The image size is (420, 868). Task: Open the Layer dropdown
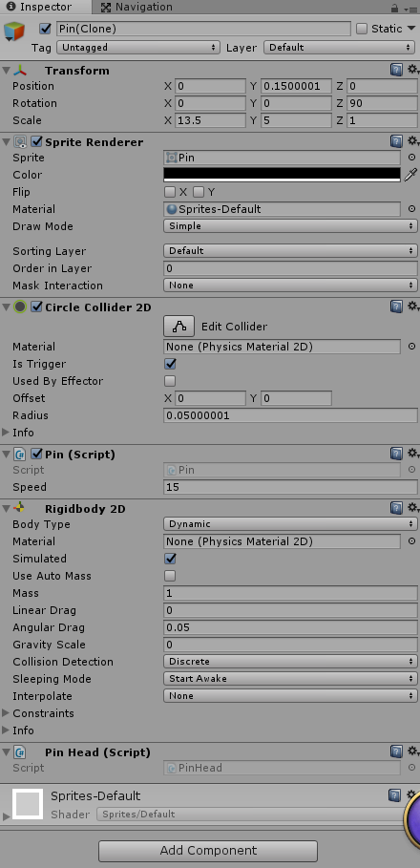340,48
